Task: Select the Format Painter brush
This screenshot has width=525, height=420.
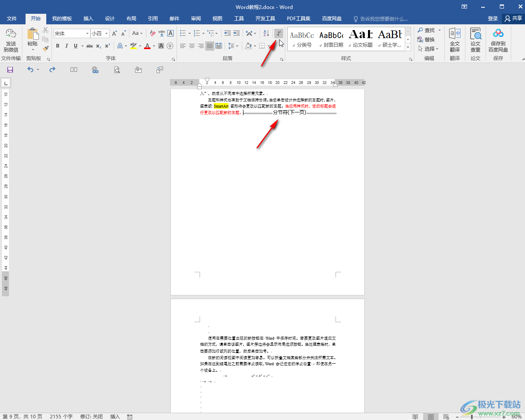Action: [x=45, y=48]
